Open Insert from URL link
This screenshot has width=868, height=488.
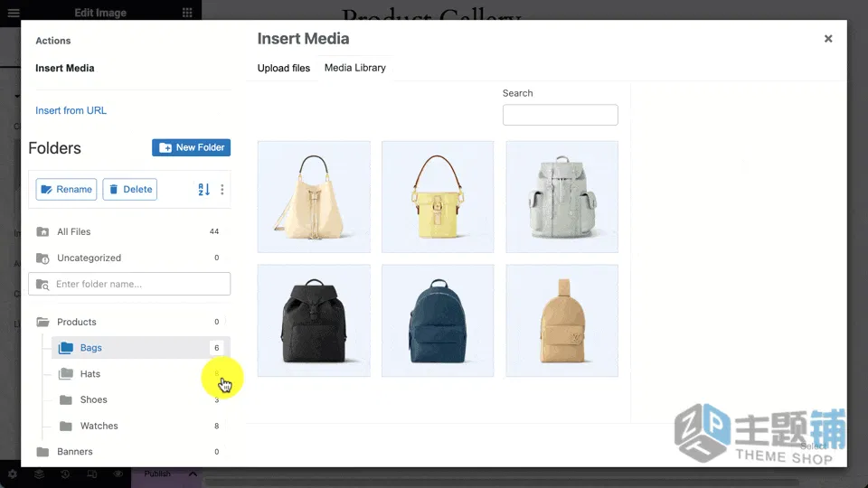tap(71, 110)
